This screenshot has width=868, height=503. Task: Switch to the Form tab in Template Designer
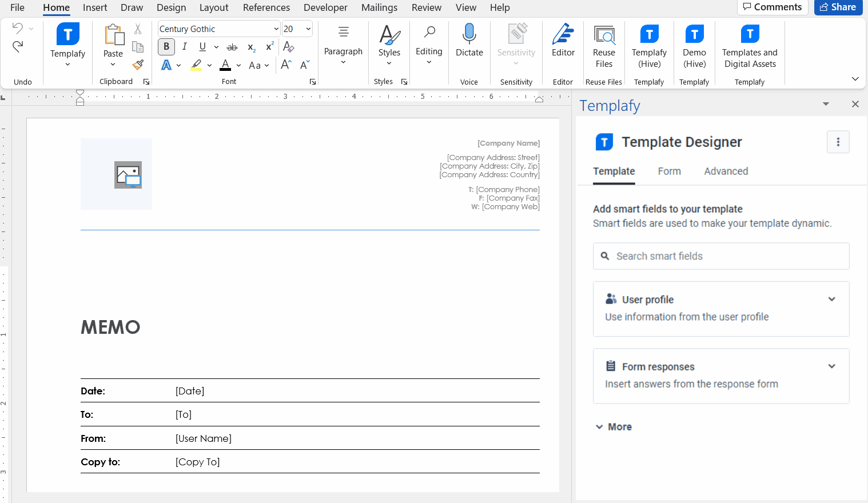670,171
